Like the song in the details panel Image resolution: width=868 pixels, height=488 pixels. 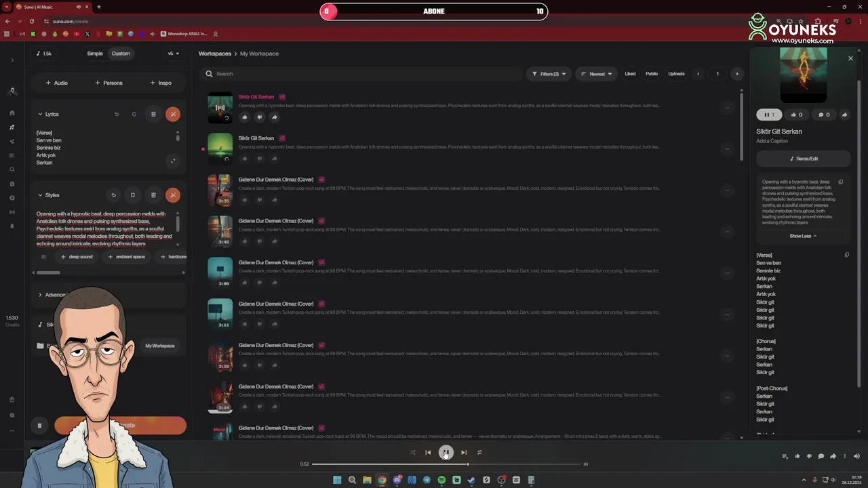click(x=797, y=115)
